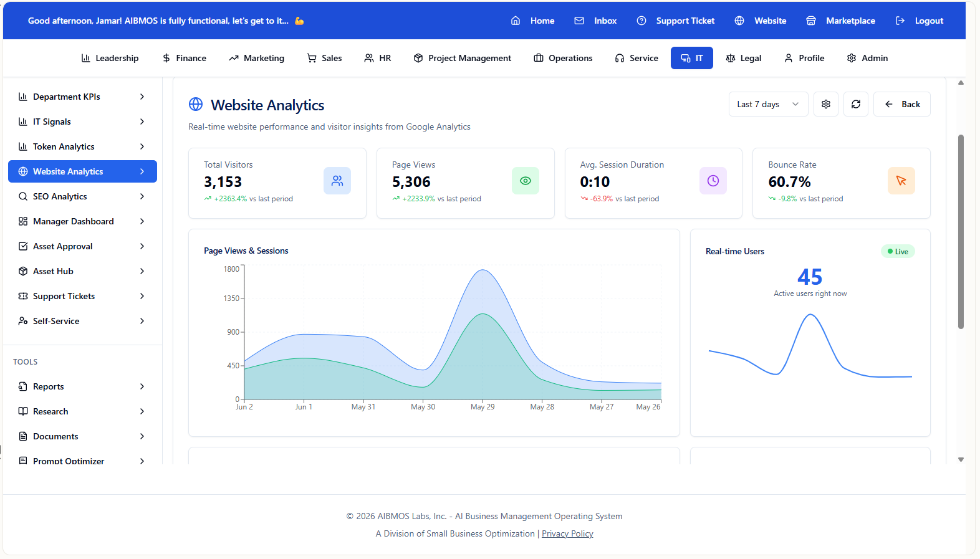The height and width of the screenshot is (559, 980).
Task: Switch to the Service tab
Action: [x=636, y=58]
